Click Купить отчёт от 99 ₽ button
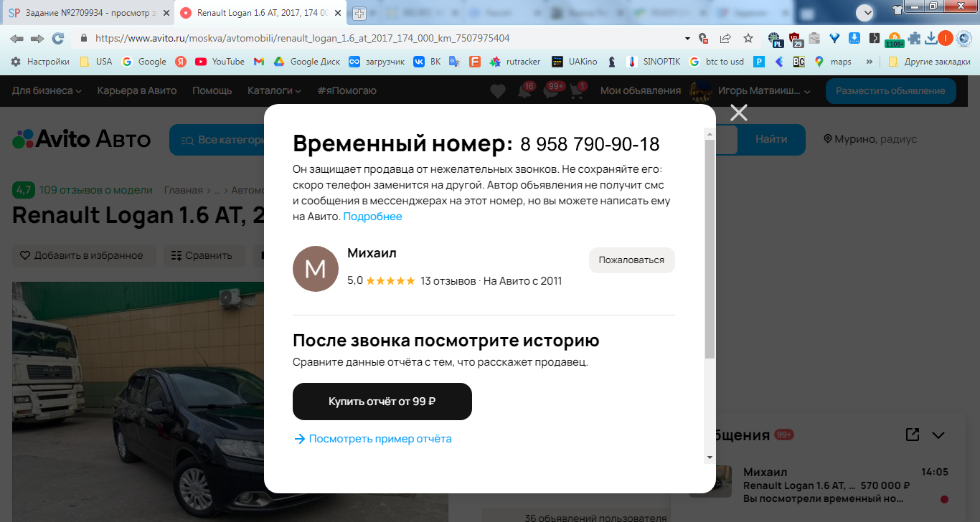The height and width of the screenshot is (522, 980). (x=382, y=402)
